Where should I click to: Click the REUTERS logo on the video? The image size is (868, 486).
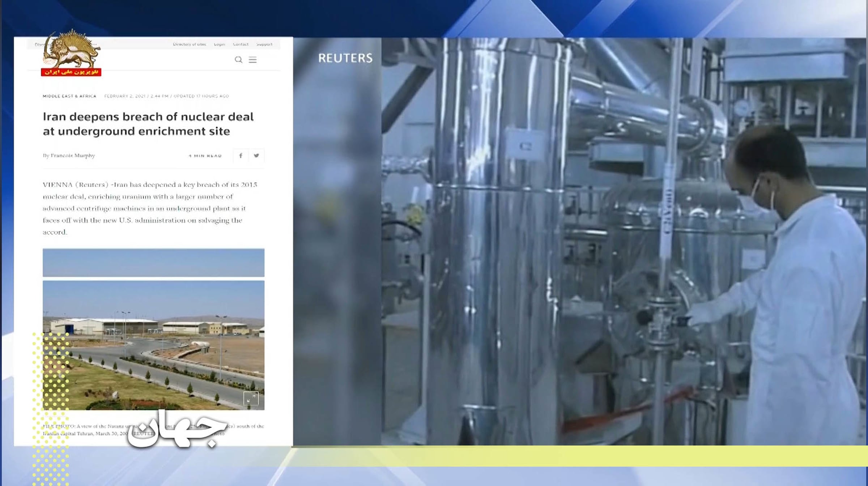pos(345,58)
